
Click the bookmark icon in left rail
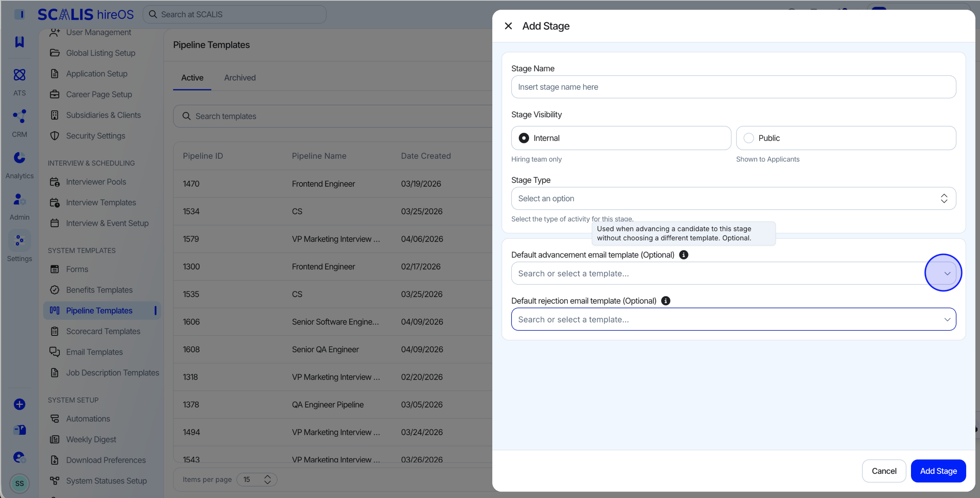tap(20, 42)
